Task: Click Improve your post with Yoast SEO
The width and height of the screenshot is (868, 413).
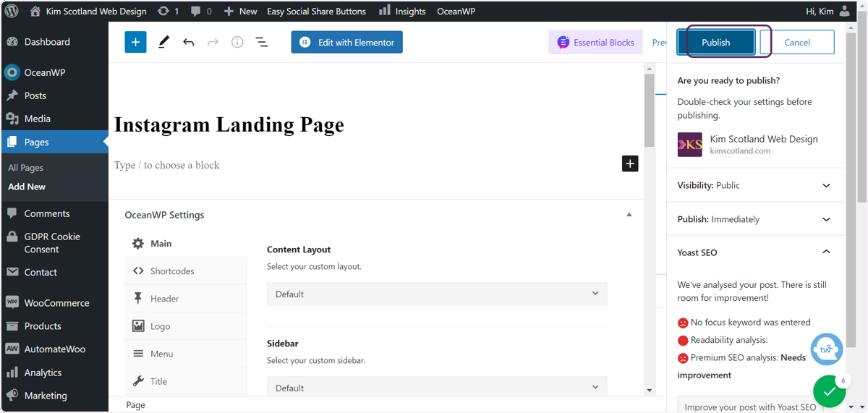Action: click(750, 406)
